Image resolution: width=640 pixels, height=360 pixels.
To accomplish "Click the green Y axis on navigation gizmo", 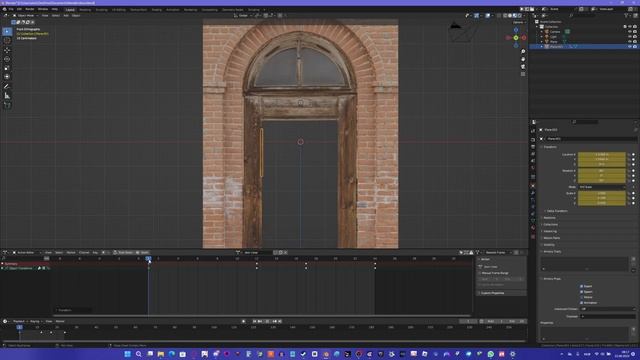I will click(x=516, y=38).
